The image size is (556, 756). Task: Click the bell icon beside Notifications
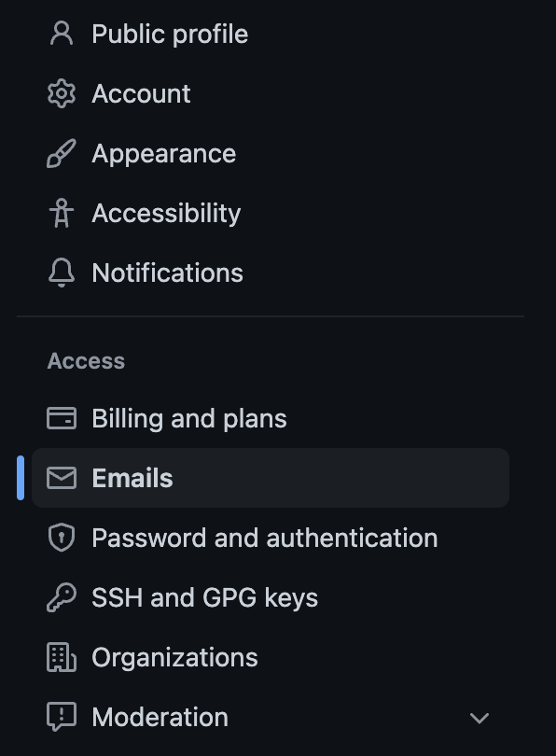(62, 273)
